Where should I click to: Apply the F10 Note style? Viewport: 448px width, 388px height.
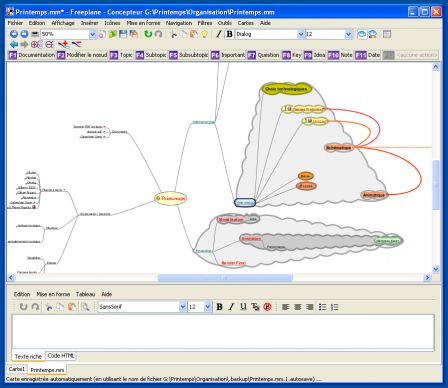pyautogui.click(x=340, y=55)
